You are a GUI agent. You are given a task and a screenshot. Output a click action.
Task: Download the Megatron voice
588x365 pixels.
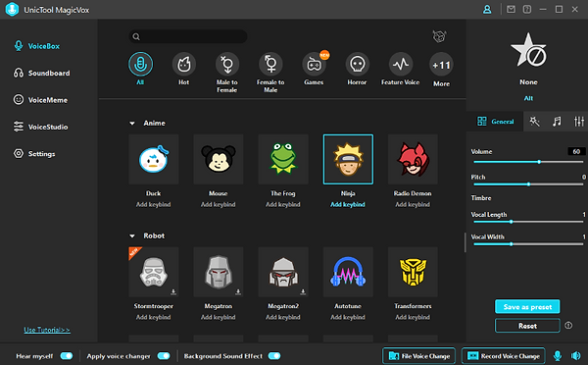click(x=238, y=291)
